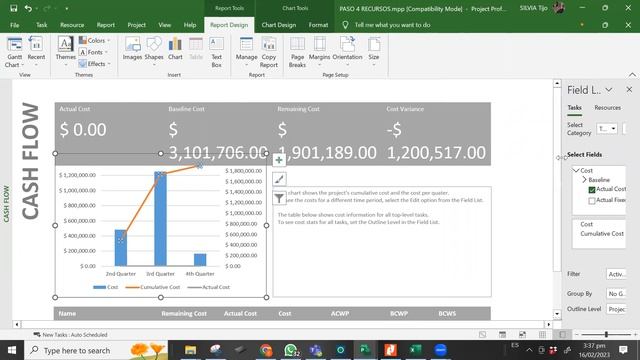Click the Chart Elements plus button
The height and width of the screenshot is (360, 640).
279,160
